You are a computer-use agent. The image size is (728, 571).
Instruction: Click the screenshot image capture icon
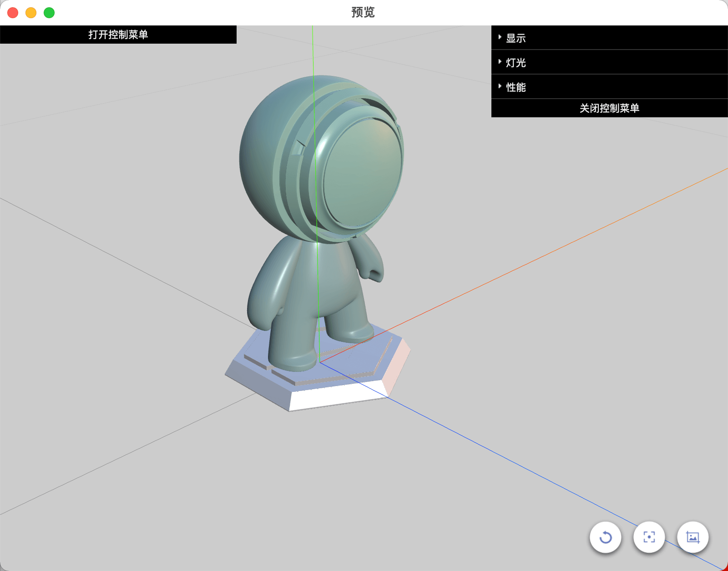[693, 537]
